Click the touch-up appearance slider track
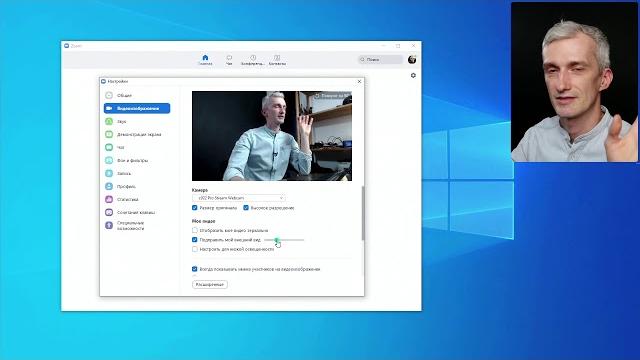 284,240
